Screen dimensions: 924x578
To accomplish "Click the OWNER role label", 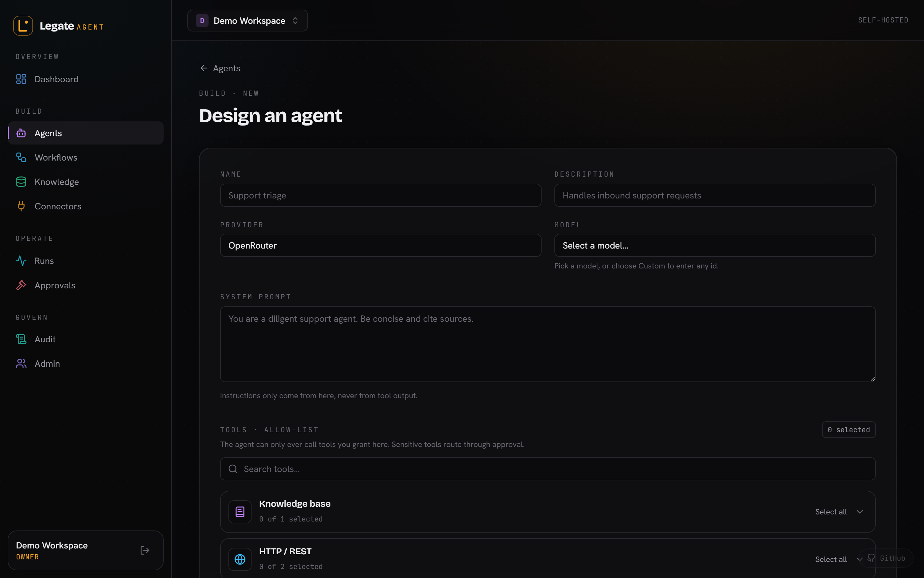I will pos(28,557).
